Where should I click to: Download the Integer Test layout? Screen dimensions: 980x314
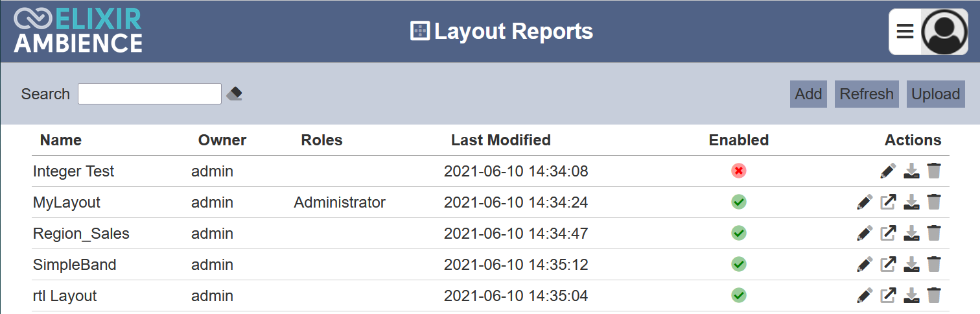(912, 171)
